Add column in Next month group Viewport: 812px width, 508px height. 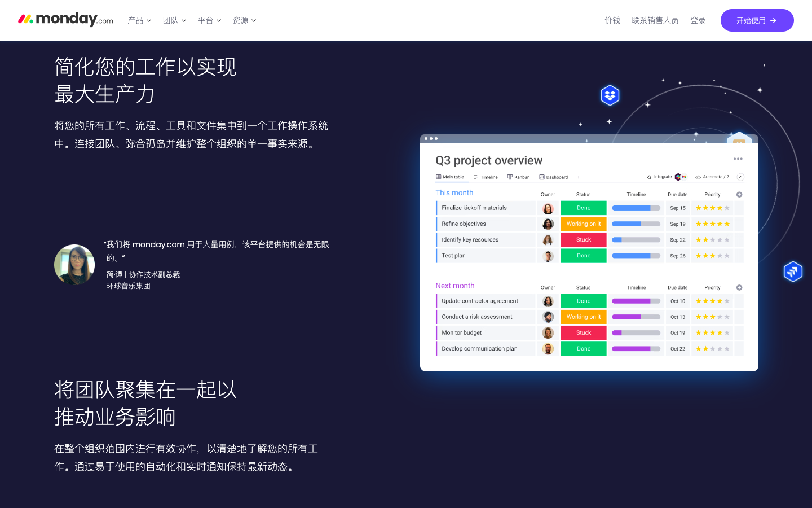tap(739, 288)
